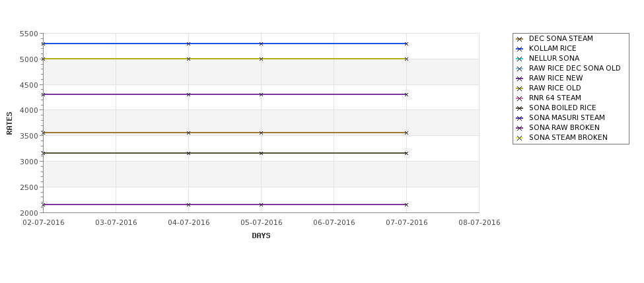Click the DAYS axis title
Image resolution: width=644 pixels, height=283 pixels.
pos(261,236)
